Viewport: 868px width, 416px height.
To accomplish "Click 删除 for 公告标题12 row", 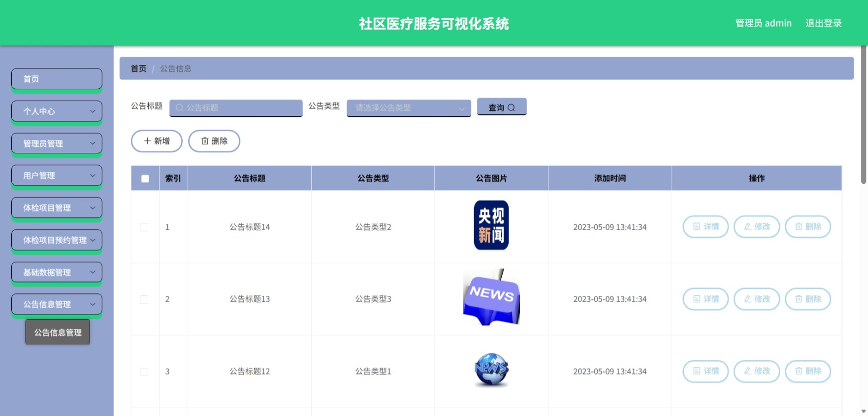I will (x=808, y=371).
